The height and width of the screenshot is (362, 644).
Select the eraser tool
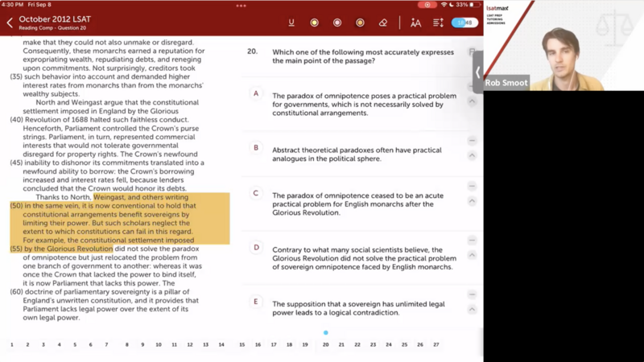pos(383,23)
